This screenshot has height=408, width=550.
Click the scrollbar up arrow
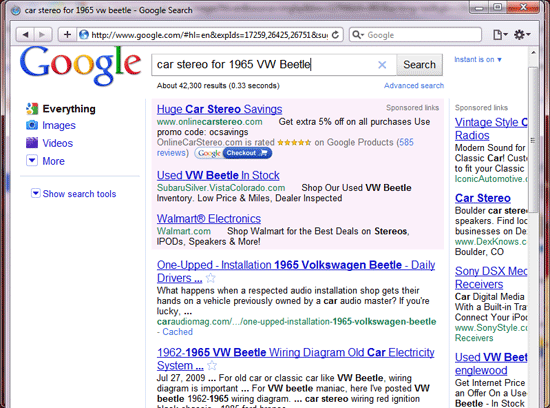(x=534, y=53)
